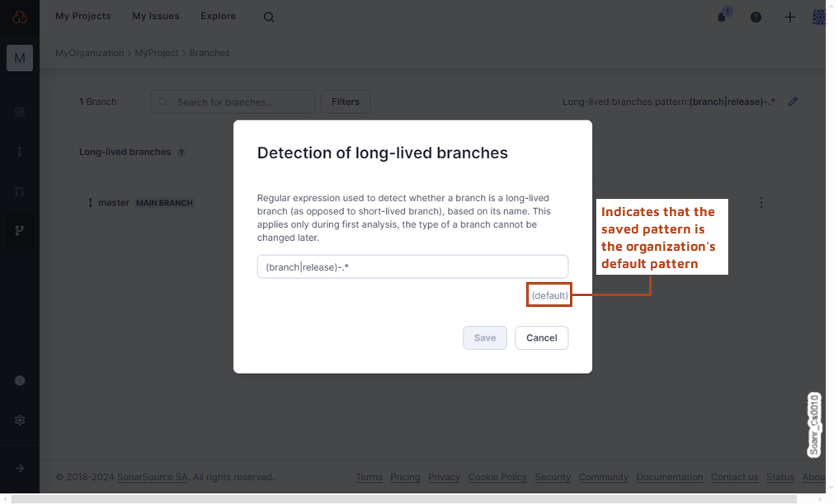Click the notifications bell icon
The image size is (838, 504).
(x=720, y=16)
